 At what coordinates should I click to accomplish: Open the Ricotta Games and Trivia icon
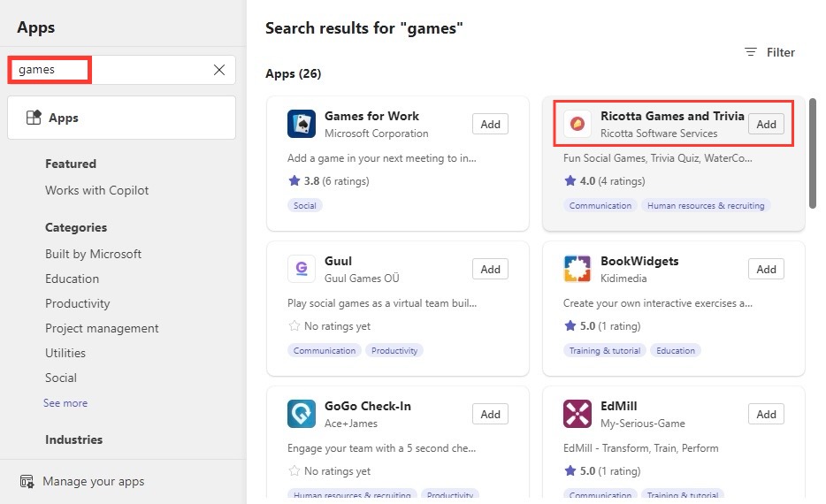pos(577,124)
